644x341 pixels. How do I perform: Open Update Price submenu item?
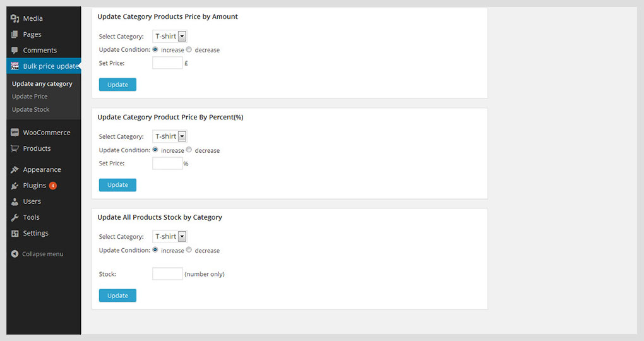30,96
